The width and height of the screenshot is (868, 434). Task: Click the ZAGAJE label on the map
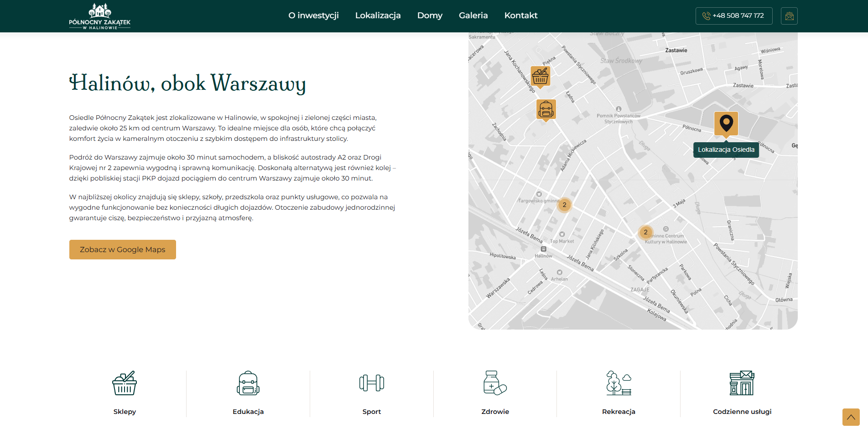click(x=640, y=289)
